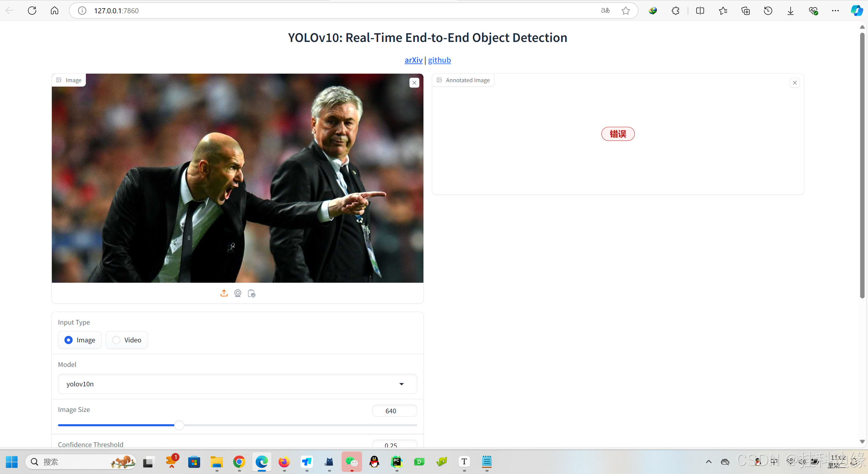Show hidden system tray icons chevron
The width and height of the screenshot is (868, 474).
[709, 462]
